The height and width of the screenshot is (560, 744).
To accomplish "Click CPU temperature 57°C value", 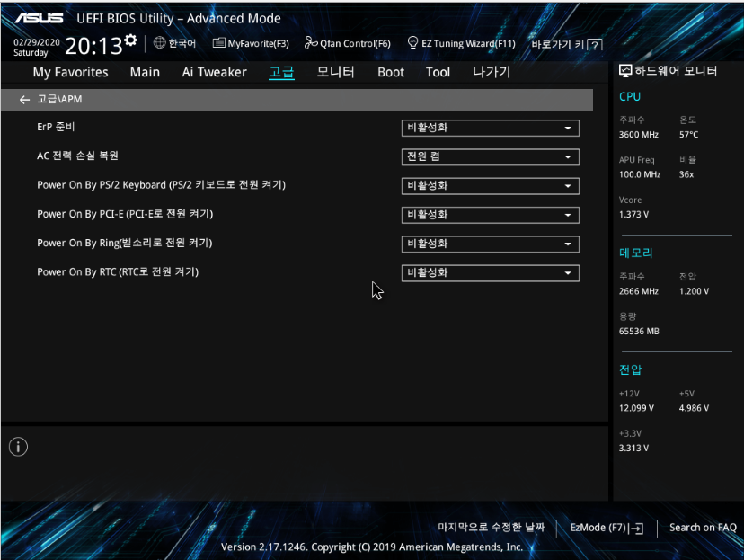I will pos(688,135).
